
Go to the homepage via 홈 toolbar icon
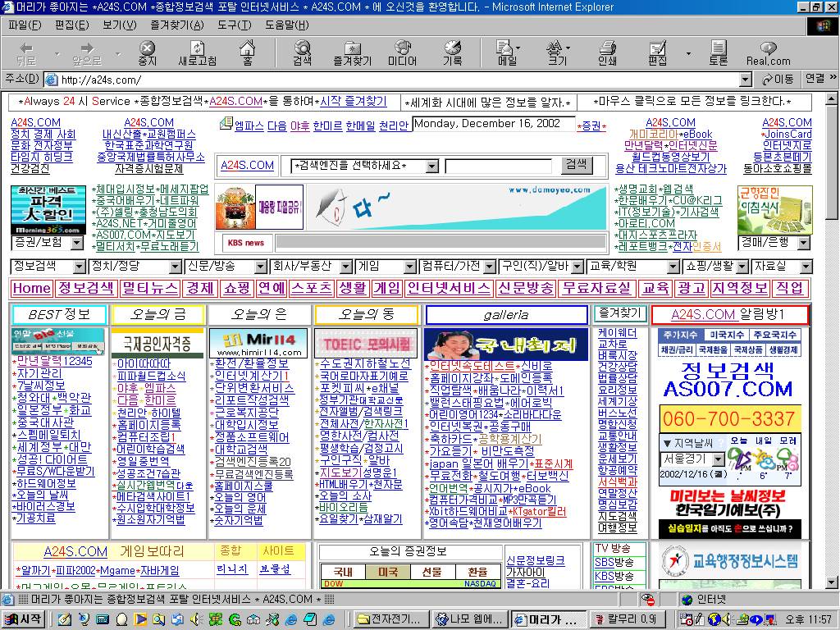247,53
